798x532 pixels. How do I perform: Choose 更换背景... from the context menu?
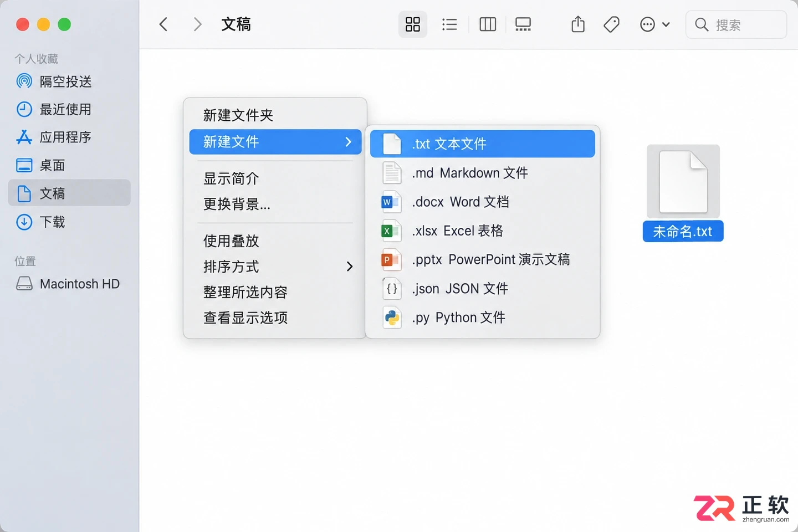point(275,204)
